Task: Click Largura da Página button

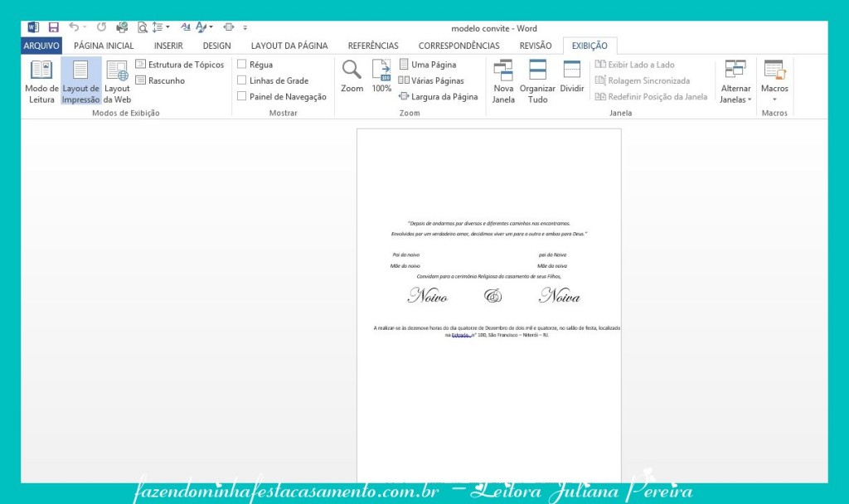Action: [438, 96]
